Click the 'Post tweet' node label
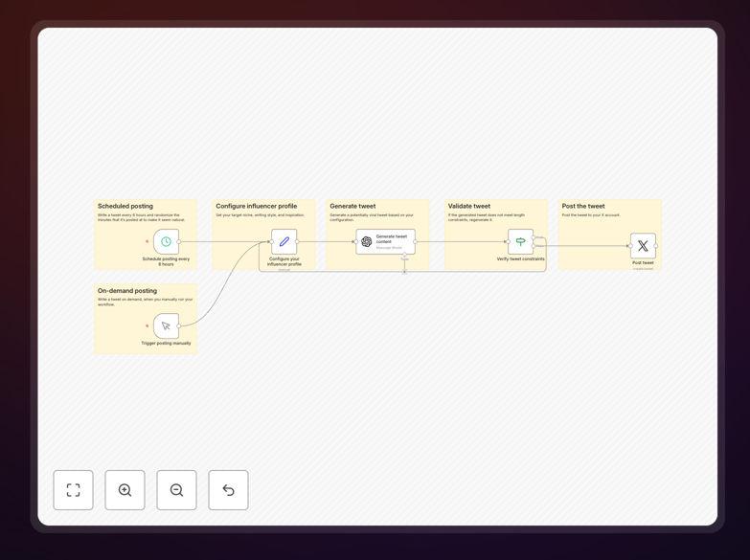 [x=643, y=262]
